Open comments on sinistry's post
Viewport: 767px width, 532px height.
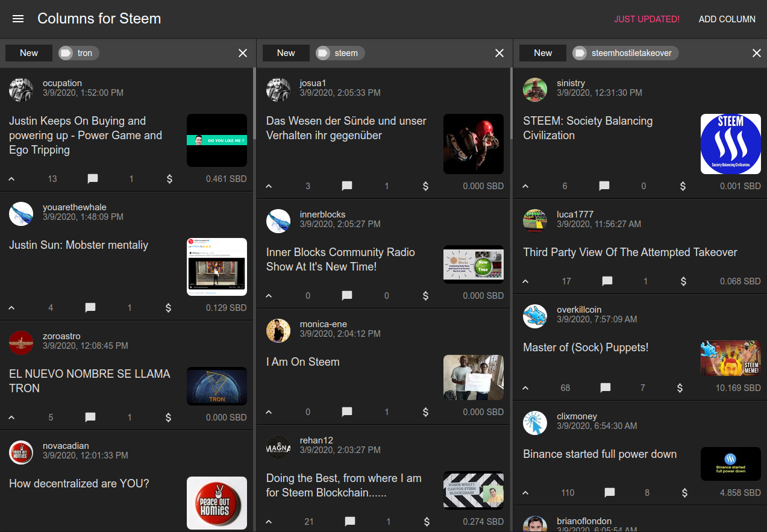[x=604, y=186]
